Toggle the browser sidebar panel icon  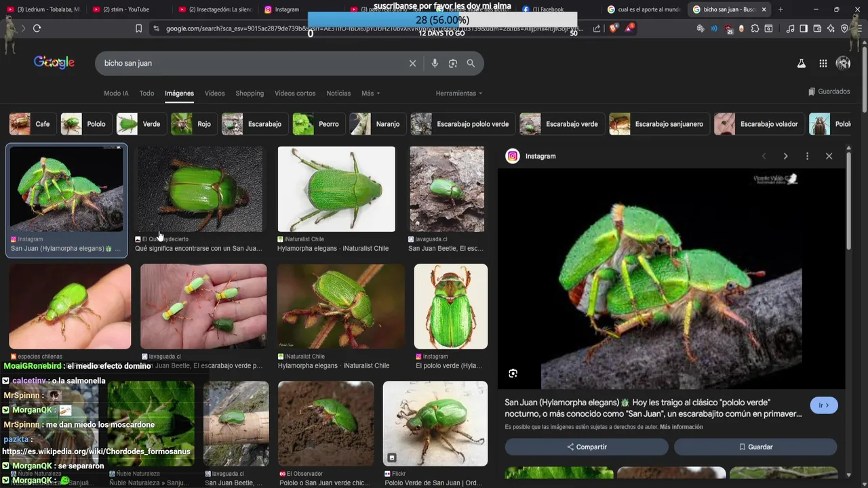[804, 28]
